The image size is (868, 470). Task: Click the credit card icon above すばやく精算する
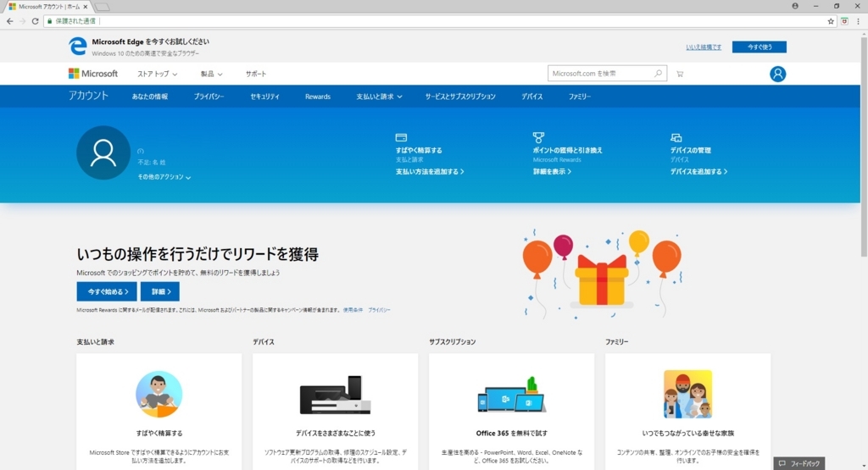tap(401, 137)
